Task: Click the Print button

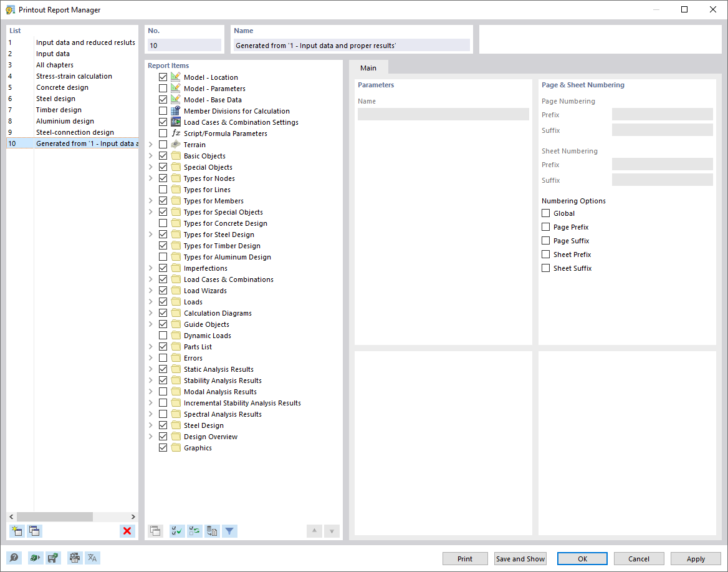Action: [x=465, y=558]
